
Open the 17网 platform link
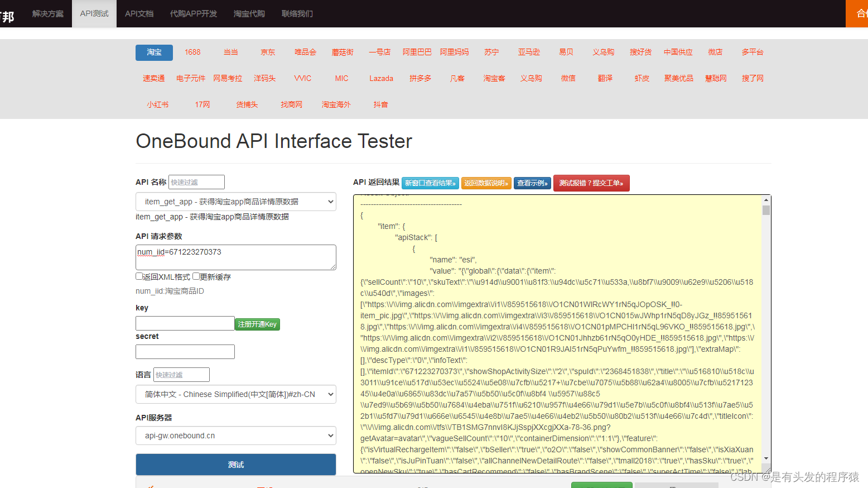202,105
